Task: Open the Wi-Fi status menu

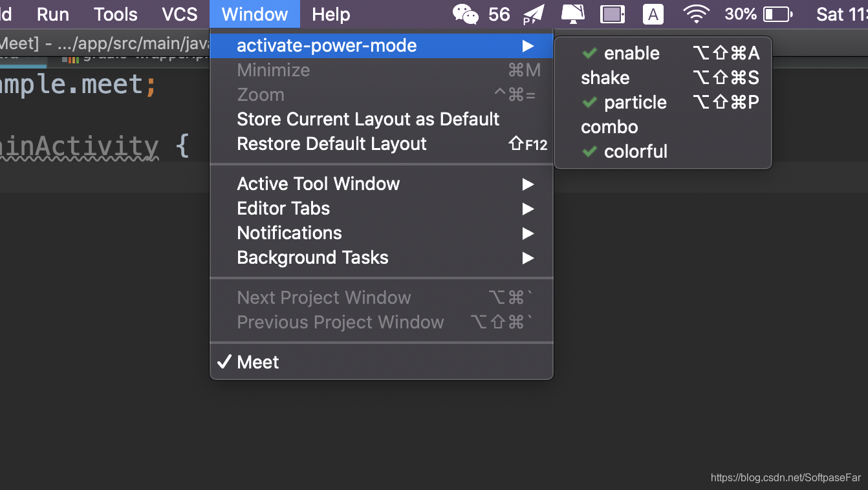Action: 696,14
